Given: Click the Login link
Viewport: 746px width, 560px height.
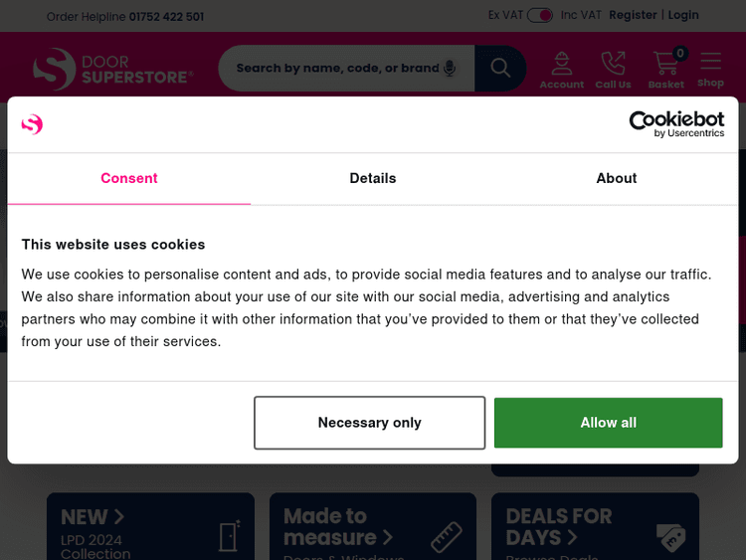Looking at the screenshot, I should coord(683,15).
